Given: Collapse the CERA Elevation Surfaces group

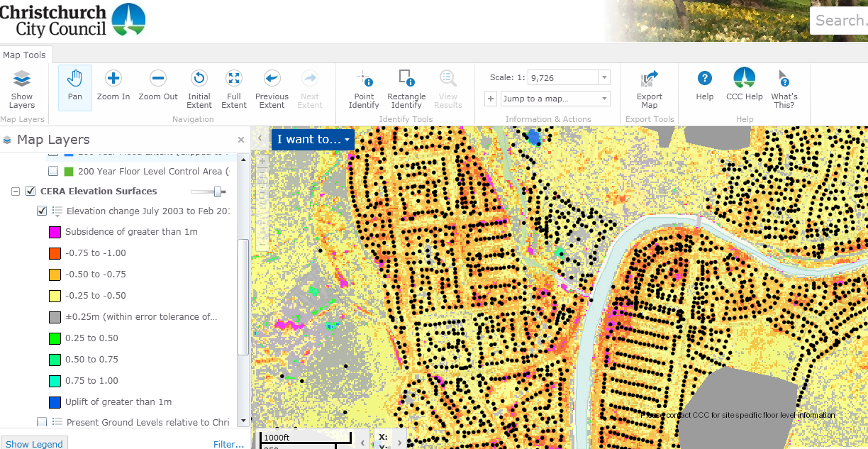Looking at the screenshot, I should [x=16, y=192].
